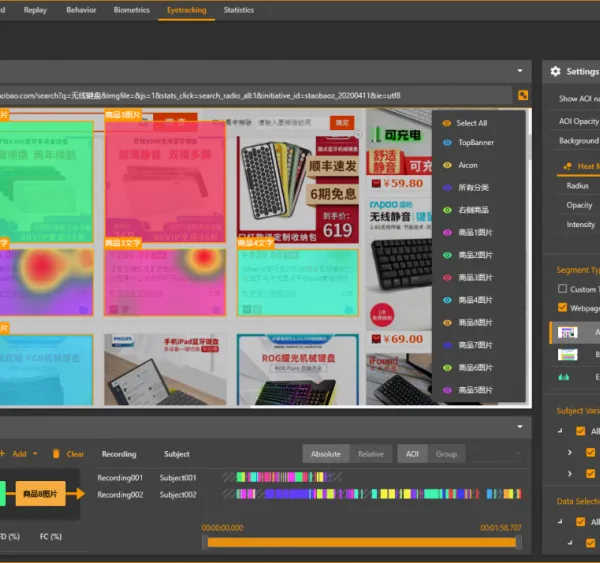
Task: Enable the Custom segment type checkbox
Action: [x=562, y=289]
